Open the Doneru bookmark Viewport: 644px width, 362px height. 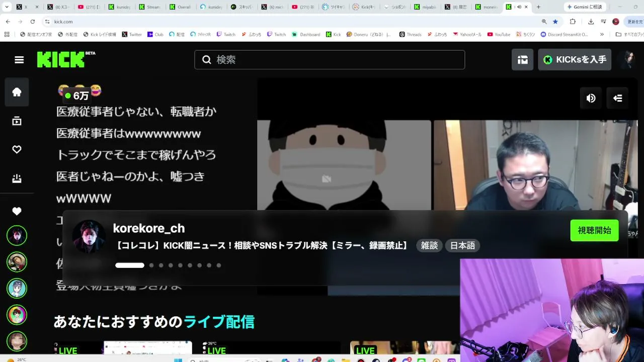click(x=369, y=35)
